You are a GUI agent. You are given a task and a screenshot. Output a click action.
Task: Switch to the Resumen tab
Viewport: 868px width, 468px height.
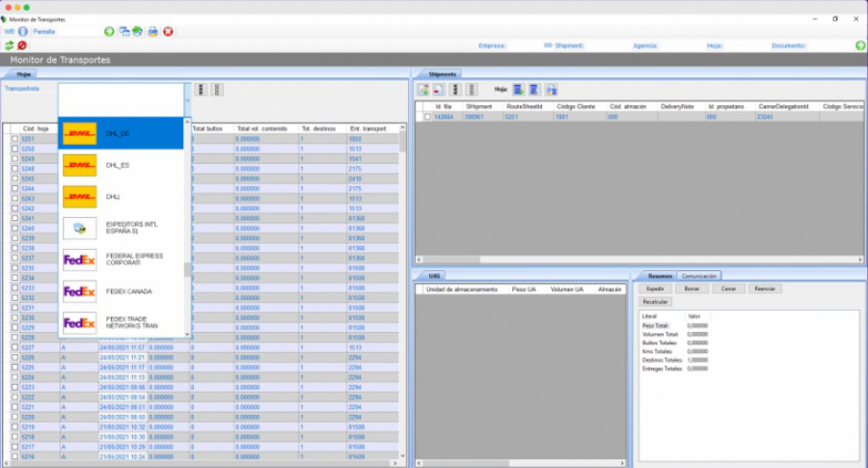(x=660, y=276)
